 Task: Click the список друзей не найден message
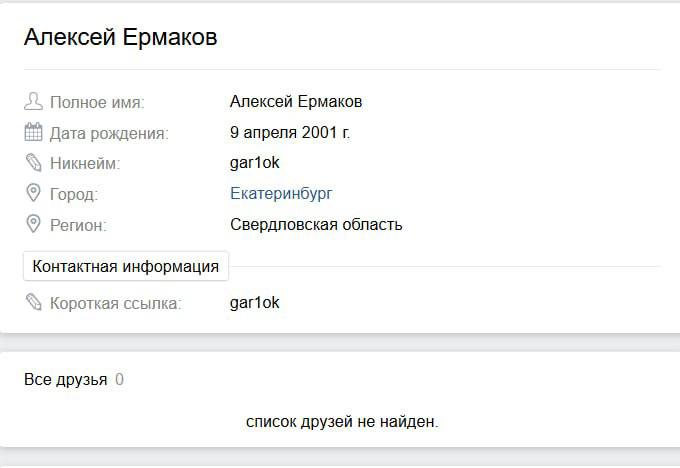tap(342, 422)
